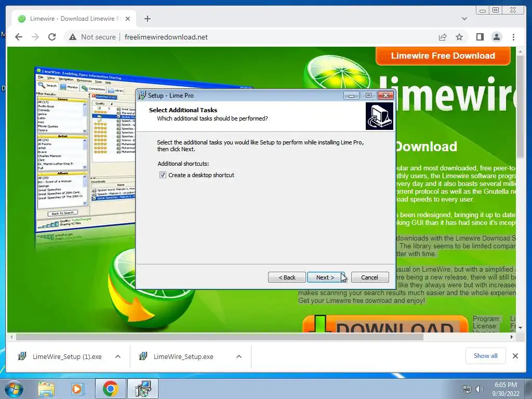Click the tab's Limewire favicon
The image size is (532, 399).
22,19
